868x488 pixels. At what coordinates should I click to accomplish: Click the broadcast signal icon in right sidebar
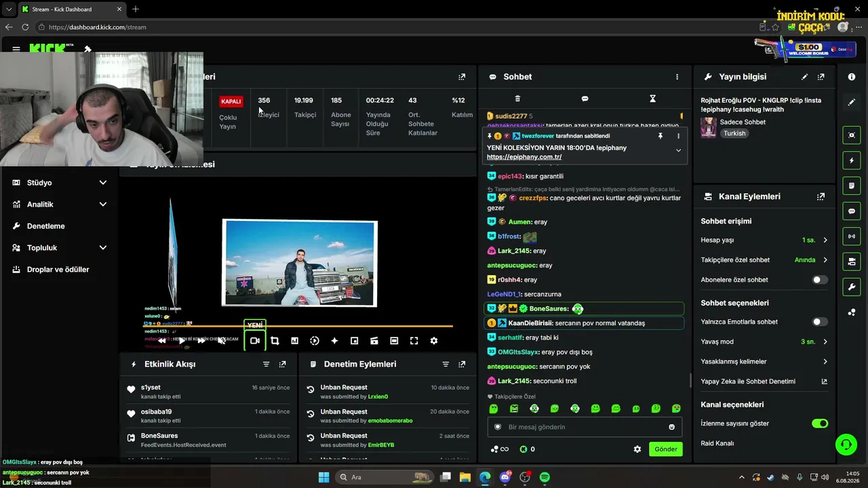pyautogui.click(x=852, y=236)
